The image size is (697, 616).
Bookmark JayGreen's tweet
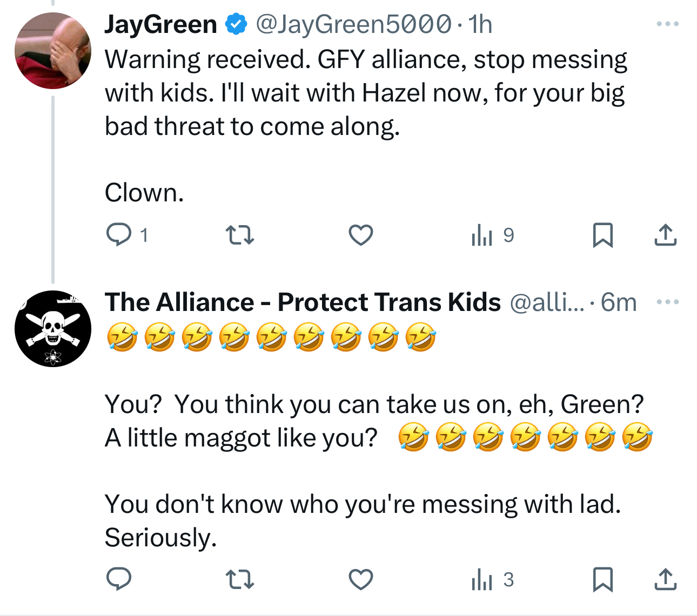[602, 235]
